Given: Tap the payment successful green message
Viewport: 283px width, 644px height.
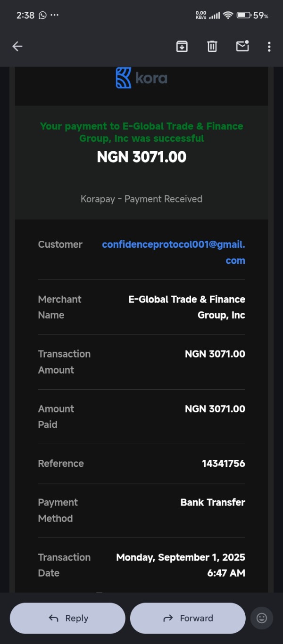Looking at the screenshot, I should [141, 132].
